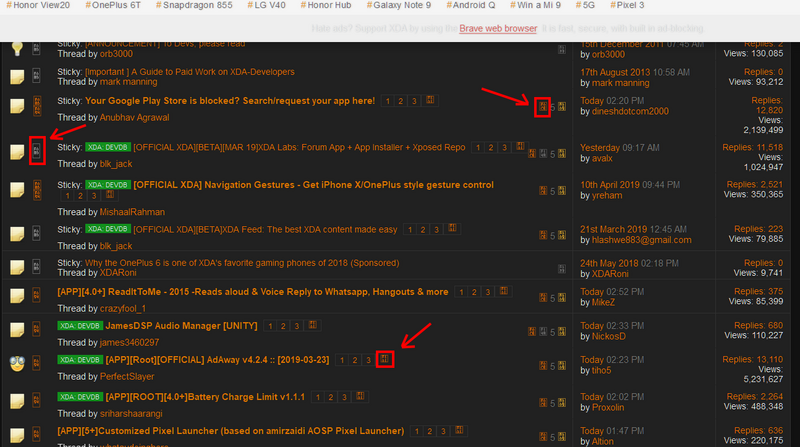Click the note icon of Paid Work thread

17,77
